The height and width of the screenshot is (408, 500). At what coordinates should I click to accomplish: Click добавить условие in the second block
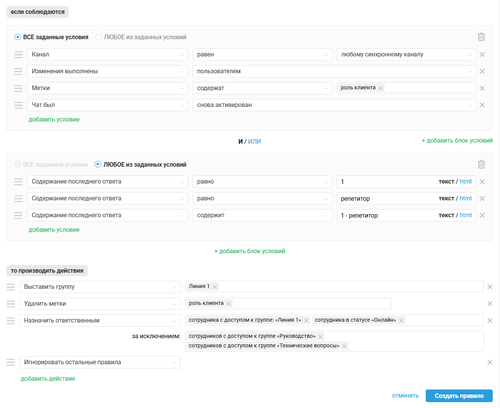(54, 230)
